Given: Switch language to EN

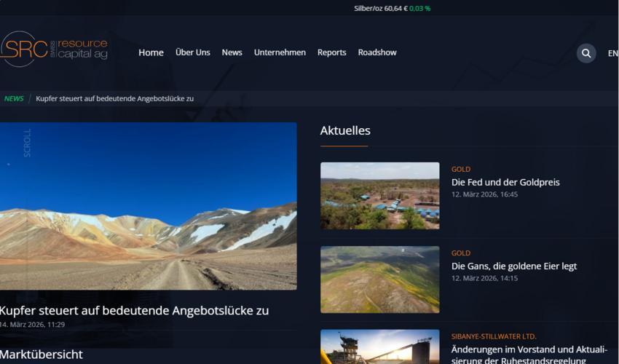Looking at the screenshot, I should (x=613, y=53).
